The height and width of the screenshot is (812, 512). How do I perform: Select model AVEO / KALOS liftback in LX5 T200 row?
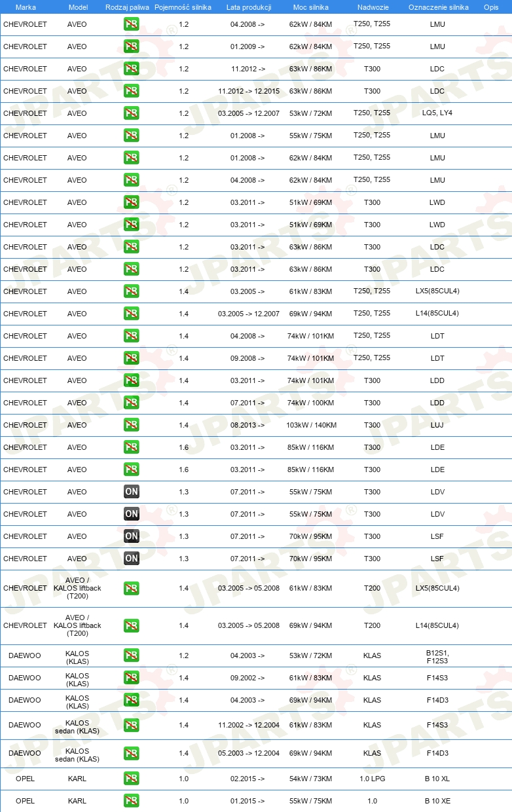coord(77,588)
